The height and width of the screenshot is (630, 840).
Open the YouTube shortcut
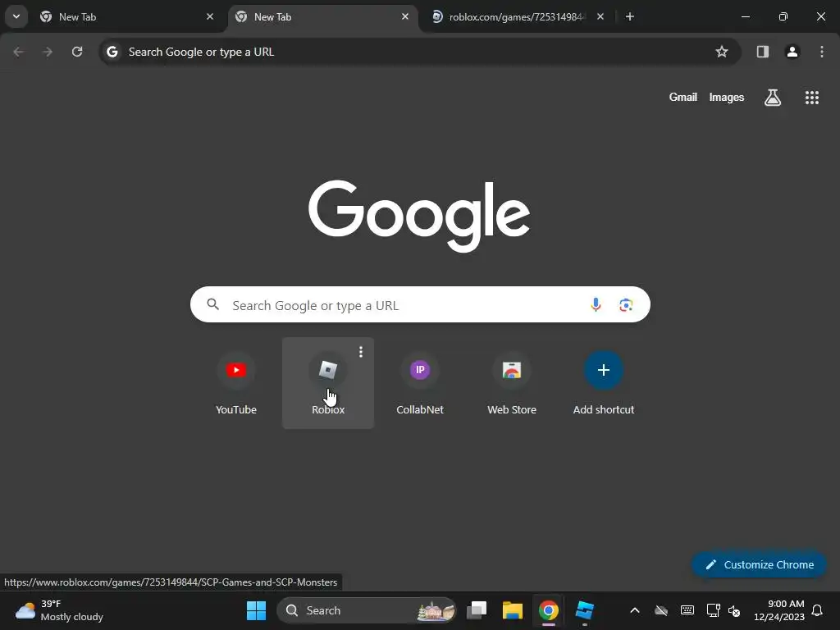pyautogui.click(x=236, y=382)
